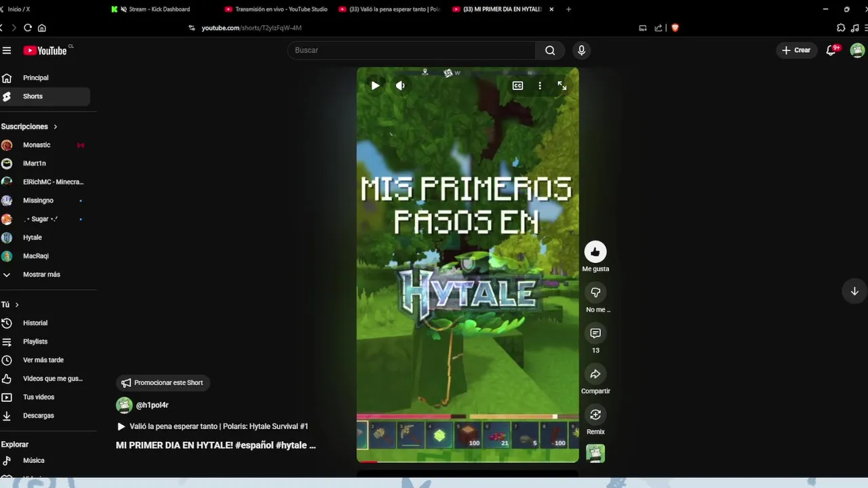Share the Short via Compartir
The image size is (868, 488).
pyautogui.click(x=595, y=374)
